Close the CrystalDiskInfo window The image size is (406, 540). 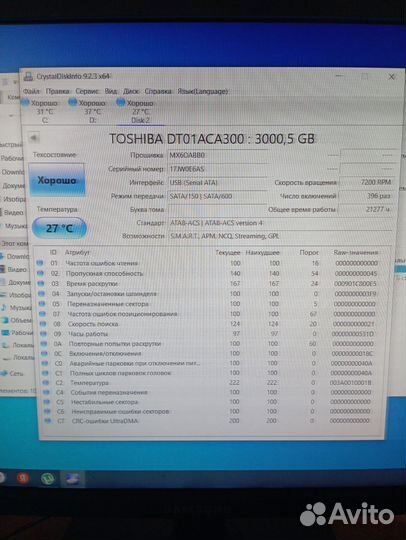[x=392, y=77]
